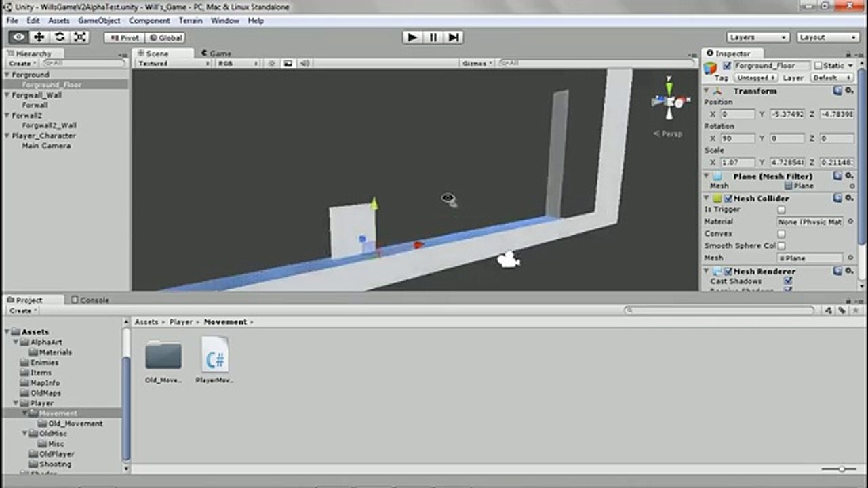
Task: Open the GameObject menu
Action: (99, 21)
